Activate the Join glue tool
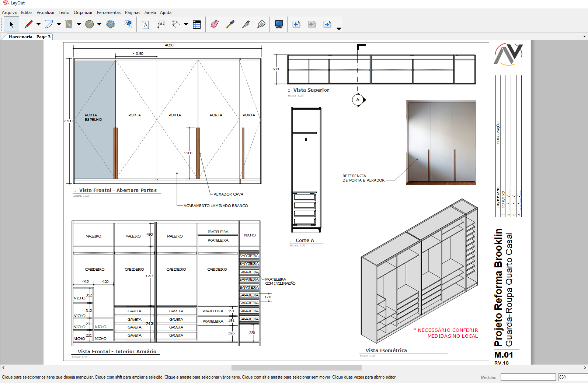 [261, 24]
